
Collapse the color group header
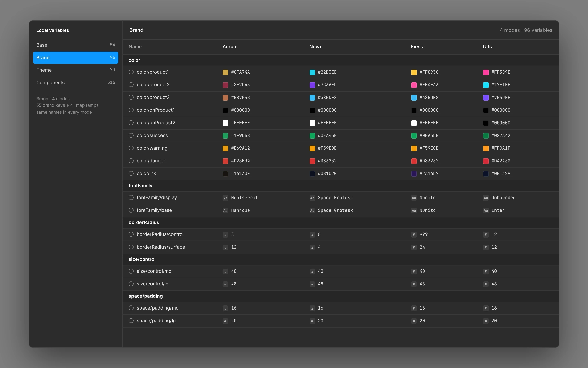(x=341, y=60)
